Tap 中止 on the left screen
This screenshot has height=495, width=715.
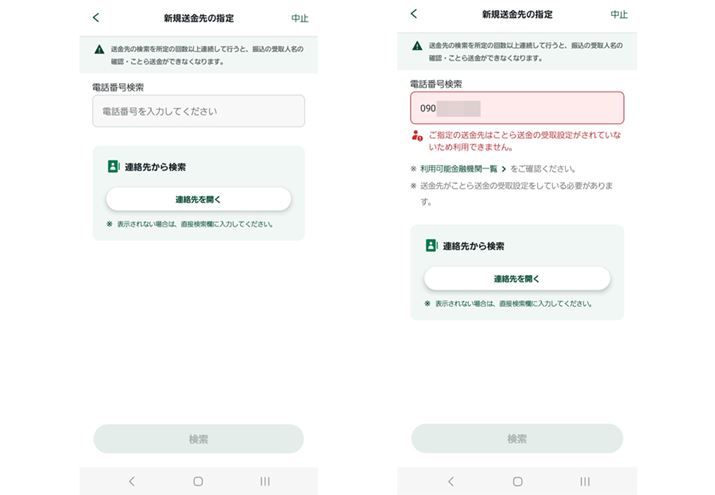point(300,18)
